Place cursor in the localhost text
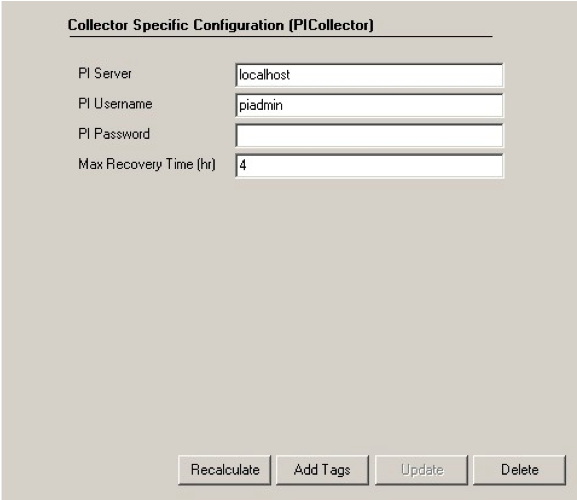Image resolution: width=577 pixels, height=500 pixels. (x=264, y=75)
